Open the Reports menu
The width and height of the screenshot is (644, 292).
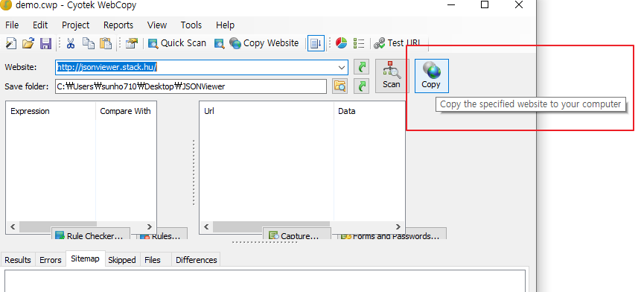tap(118, 25)
